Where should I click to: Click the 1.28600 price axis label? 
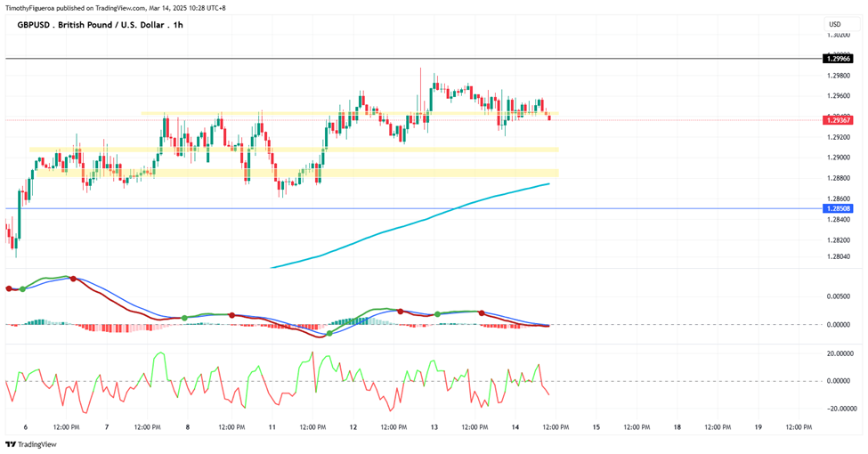[838, 199]
